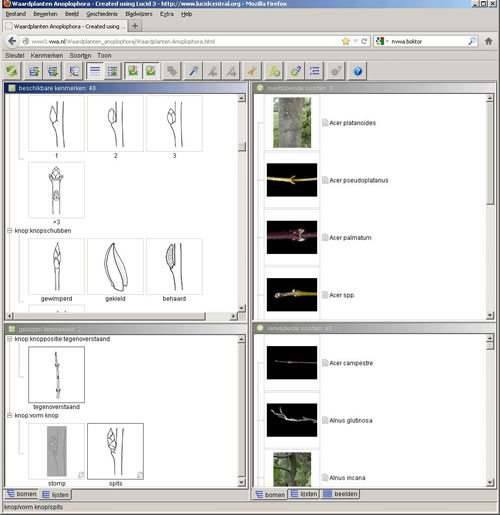Screen dimensions: 500x515
Task: Open the Acer pseudoplatanus species entry
Action: click(x=359, y=180)
